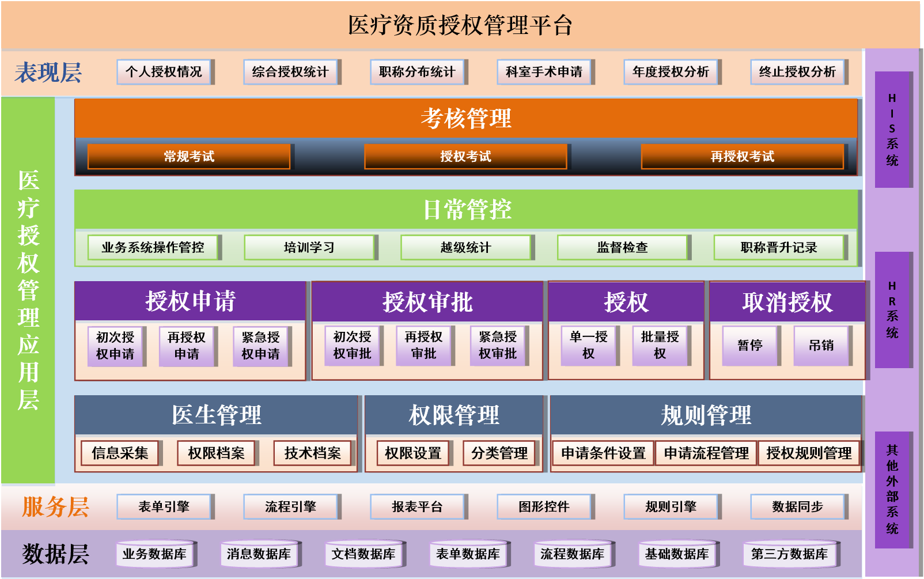Click the 规则引擎 service box

click(671, 507)
